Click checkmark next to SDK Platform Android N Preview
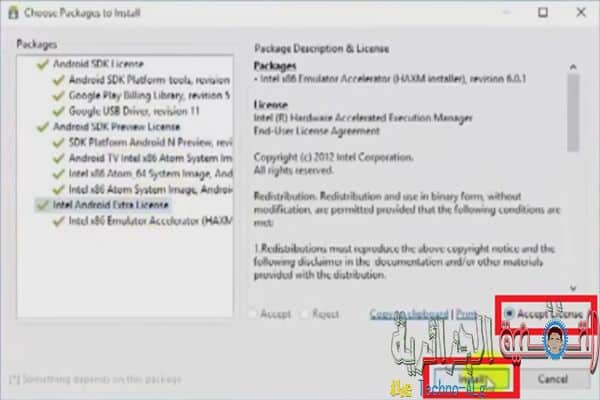 (x=58, y=143)
